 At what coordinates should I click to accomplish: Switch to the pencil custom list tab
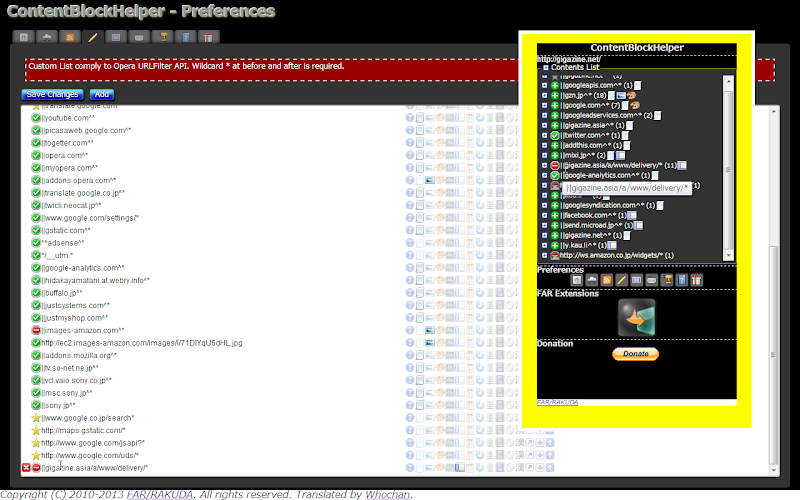tap(93, 37)
